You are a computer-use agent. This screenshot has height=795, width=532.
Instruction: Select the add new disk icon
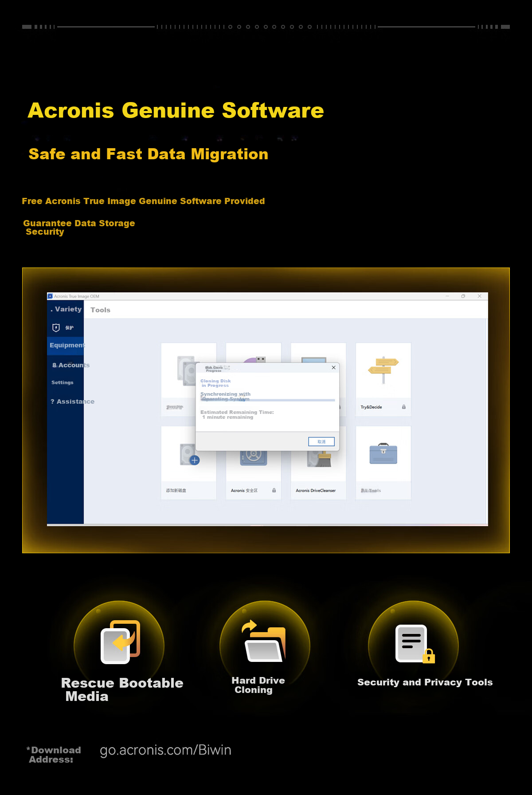(x=189, y=454)
